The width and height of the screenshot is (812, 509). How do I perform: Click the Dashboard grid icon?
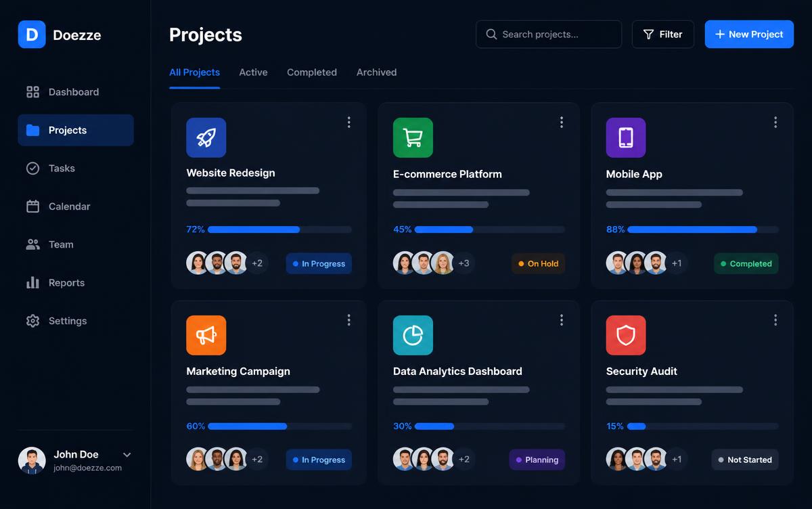(32, 92)
